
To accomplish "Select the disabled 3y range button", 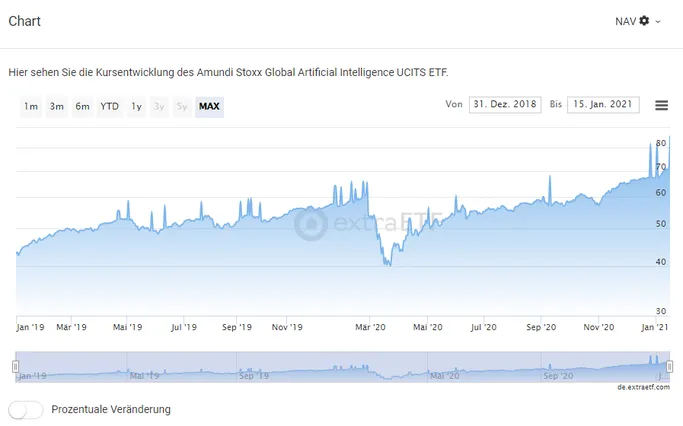I will click(159, 107).
